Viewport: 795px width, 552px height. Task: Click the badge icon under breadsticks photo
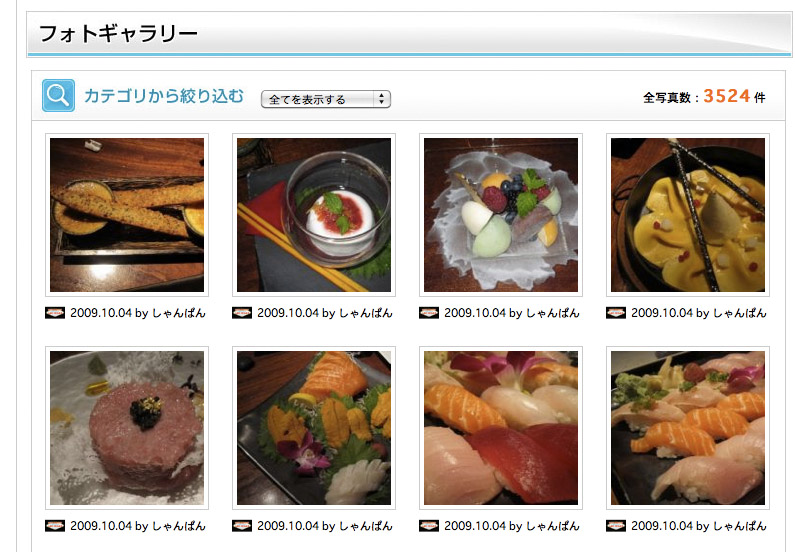click(x=55, y=313)
